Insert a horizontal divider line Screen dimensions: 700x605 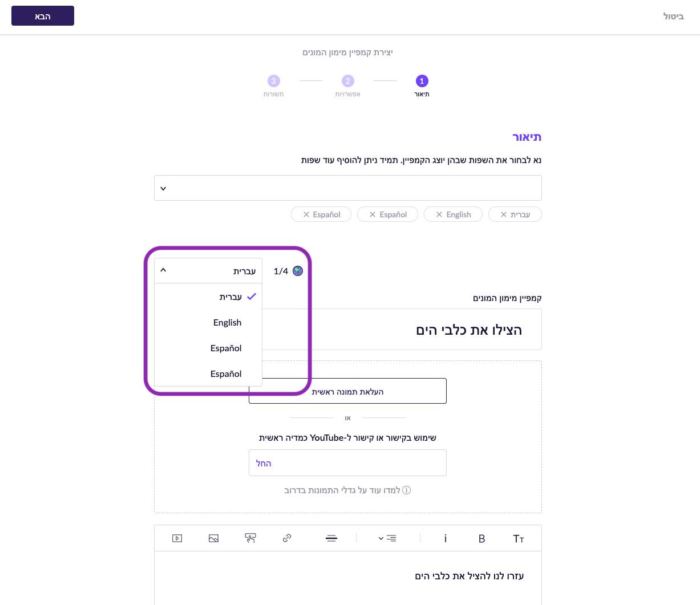click(331, 538)
